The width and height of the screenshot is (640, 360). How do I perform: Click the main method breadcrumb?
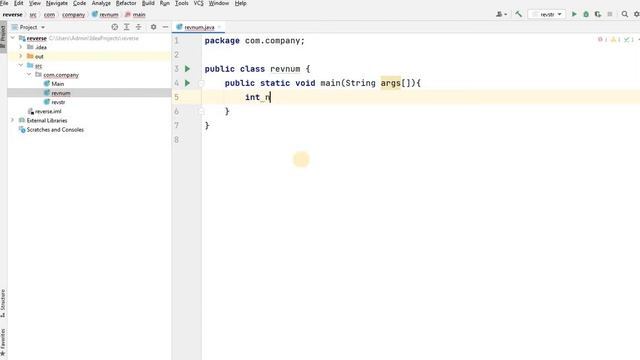pos(135,15)
